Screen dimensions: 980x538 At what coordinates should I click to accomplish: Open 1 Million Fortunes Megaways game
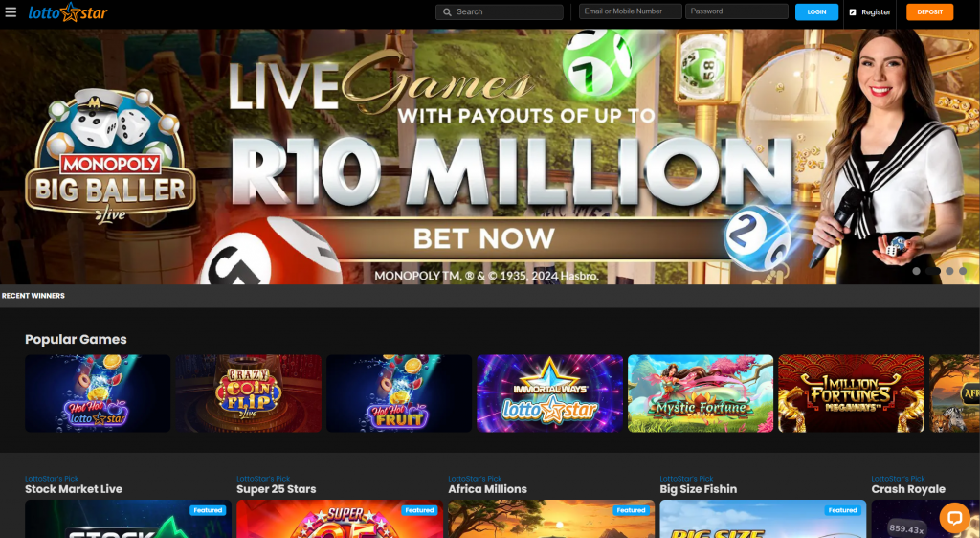[x=851, y=393]
